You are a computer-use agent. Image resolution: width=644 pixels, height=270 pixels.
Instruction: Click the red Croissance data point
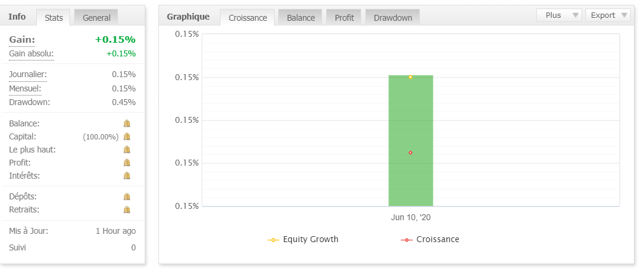point(410,153)
